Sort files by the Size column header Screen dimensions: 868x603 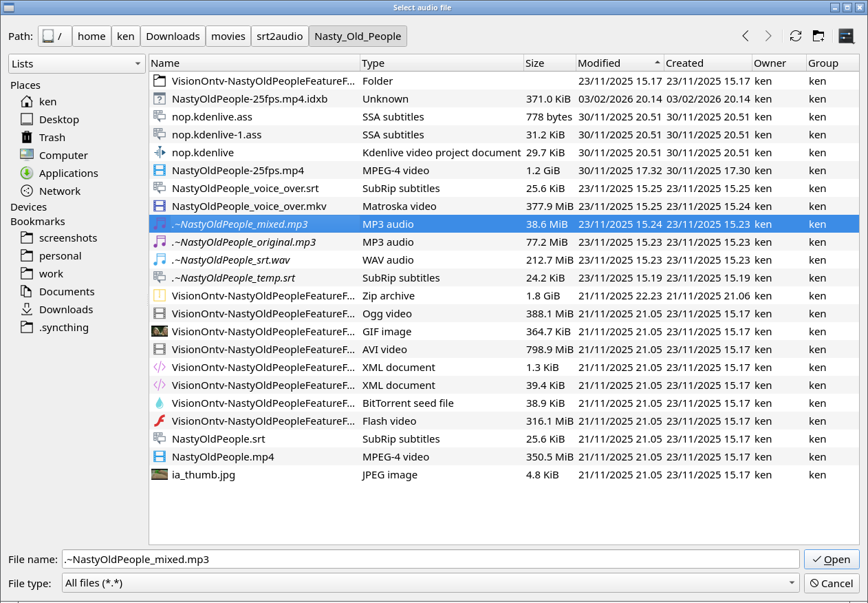549,63
